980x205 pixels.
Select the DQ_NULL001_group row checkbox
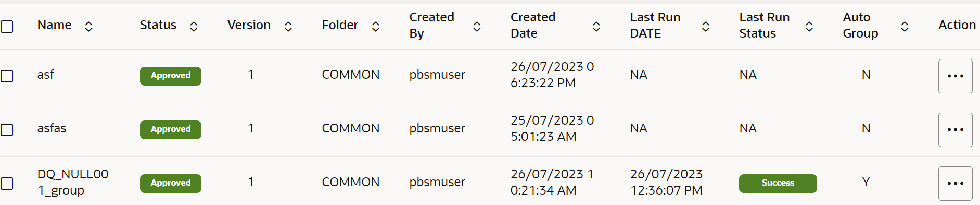click(x=7, y=183)
